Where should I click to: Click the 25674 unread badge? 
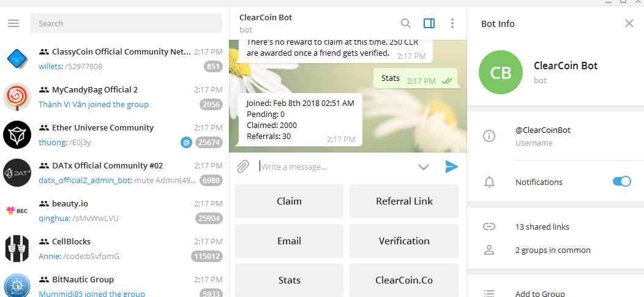tap(209, 143)
